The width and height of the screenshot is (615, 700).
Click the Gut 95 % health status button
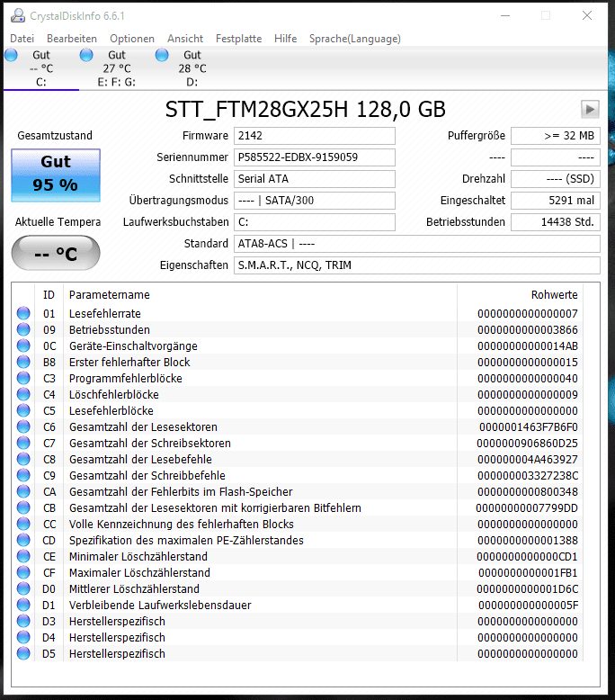pyautogui.click(x=56, y=175)
